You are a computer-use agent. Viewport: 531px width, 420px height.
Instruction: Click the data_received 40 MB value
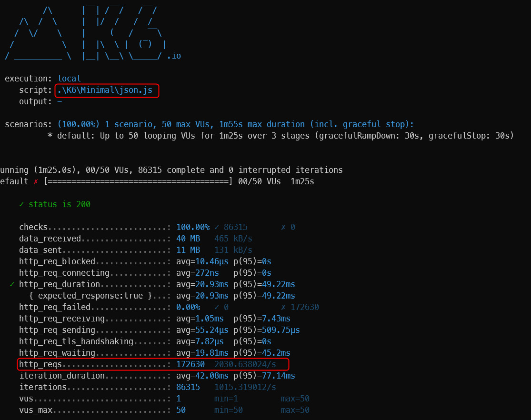(x=188, y=239)
